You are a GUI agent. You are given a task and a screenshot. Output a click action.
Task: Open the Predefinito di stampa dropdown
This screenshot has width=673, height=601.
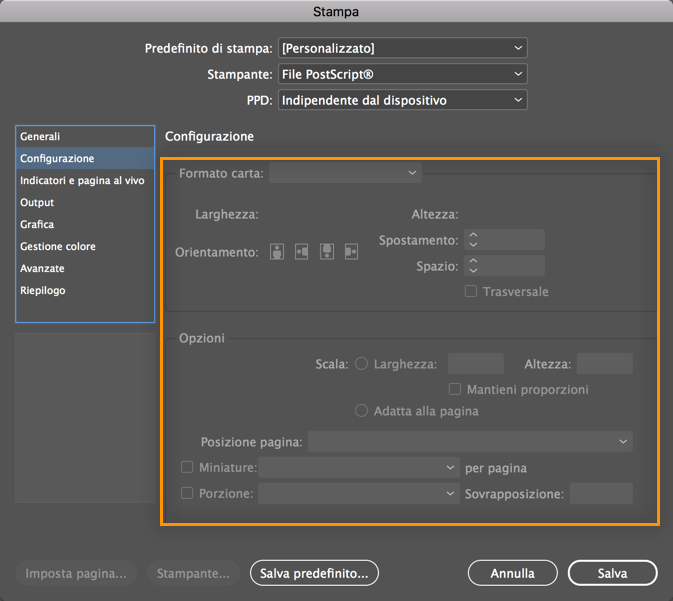402,48
